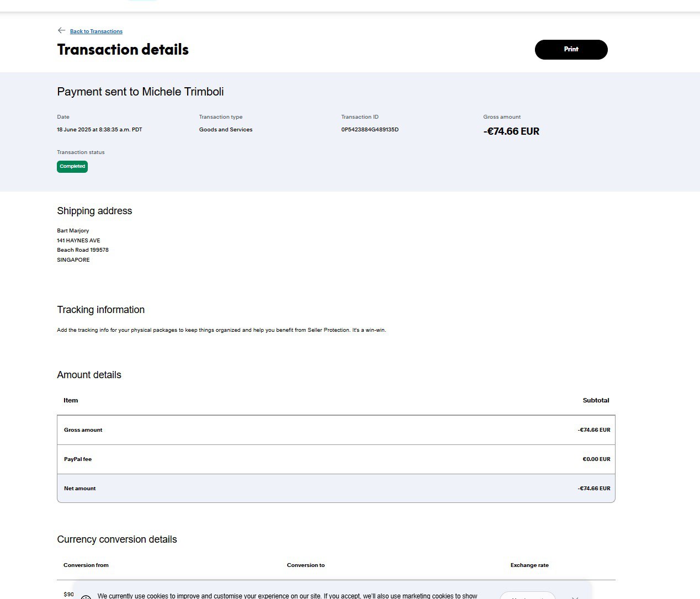Click the Payment sent to Michele Trimboli heading
The height and width of the screenshot is (599, 700).
tap(140, 92)
